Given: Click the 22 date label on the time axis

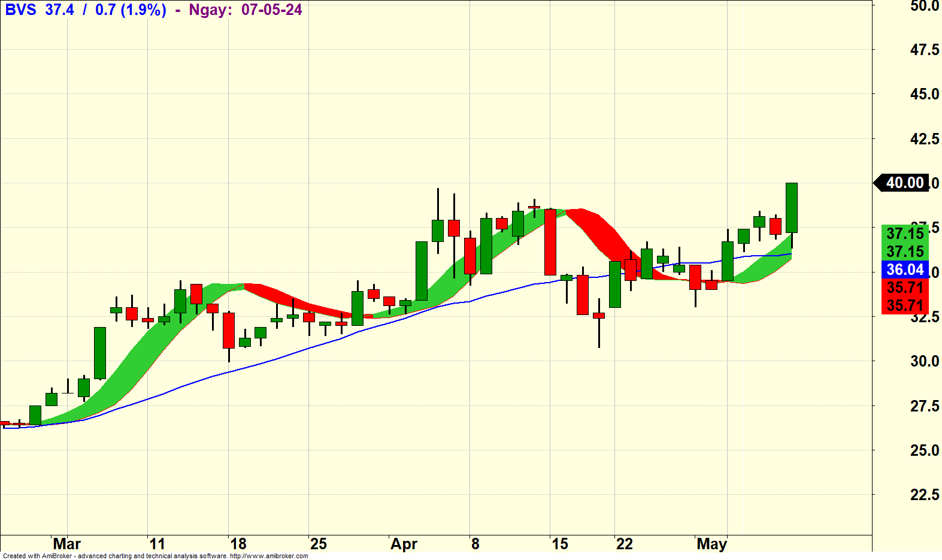Looking at the screenshot, I should click(x=625, y=544).
